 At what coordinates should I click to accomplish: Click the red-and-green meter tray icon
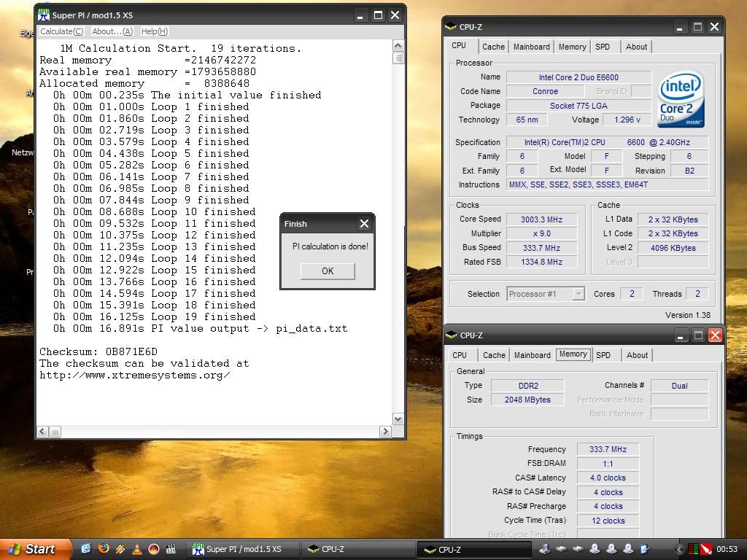[694, 549]
